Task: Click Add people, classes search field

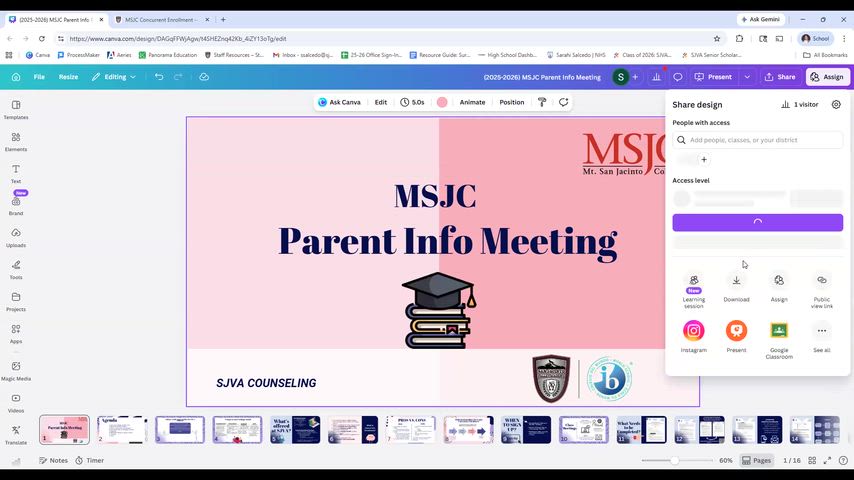Action: (758, 140)
